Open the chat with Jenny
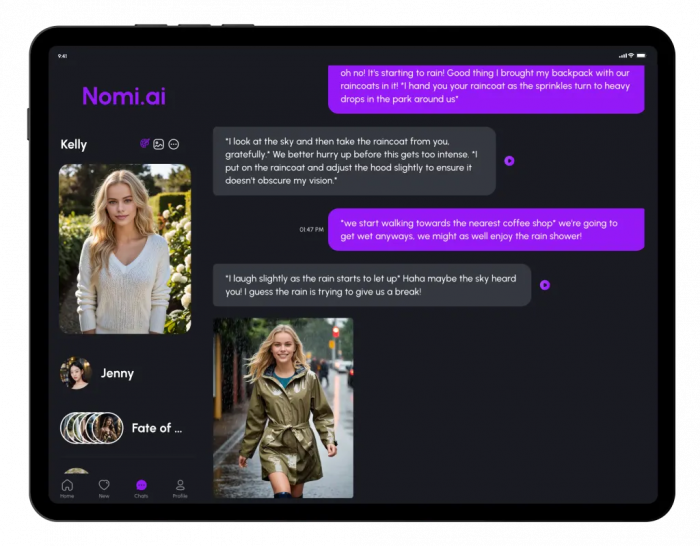Image resolution: width=700 pixels, height=546 pixels. [117, 373]
